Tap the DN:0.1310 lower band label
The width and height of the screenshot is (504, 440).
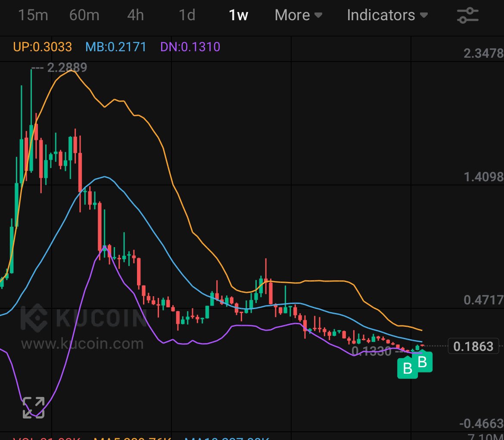(x=190, y=47)
